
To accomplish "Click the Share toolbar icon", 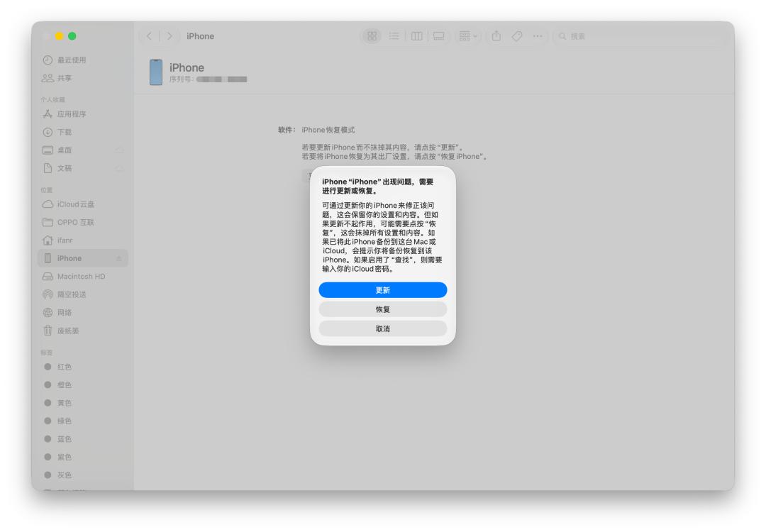I will [x=496, y=36].
